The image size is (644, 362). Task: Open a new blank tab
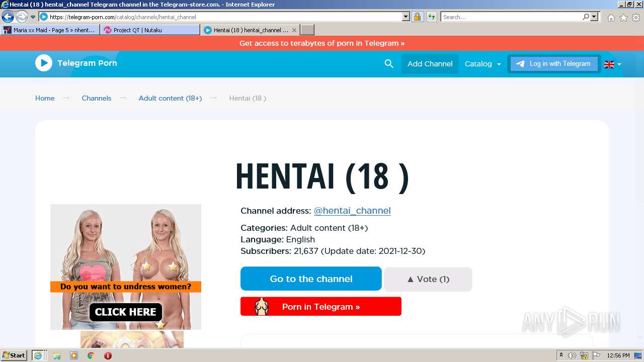point(307,30)
